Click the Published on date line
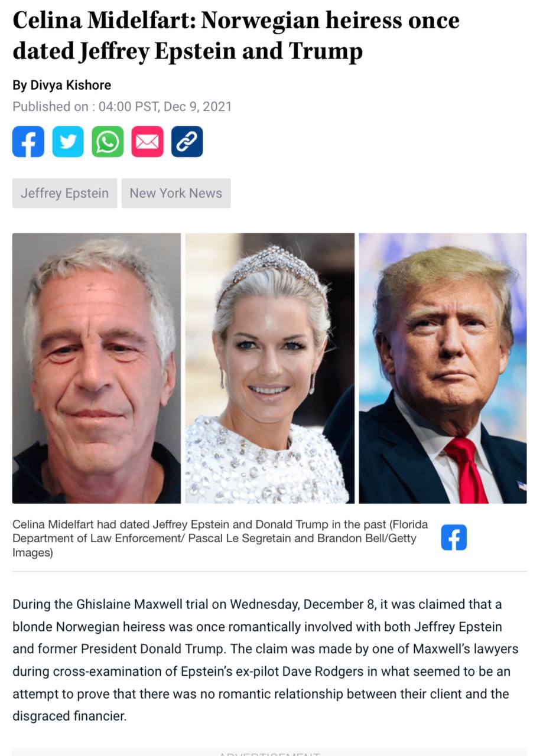This screenshot has width=543, height=756. tap(122, 106)
